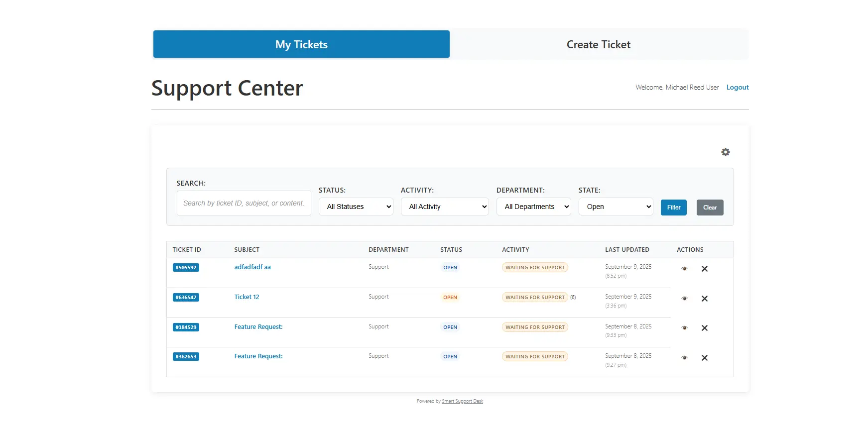
Task: Expand the All Activity dropdown
Action: click(445, 207)
